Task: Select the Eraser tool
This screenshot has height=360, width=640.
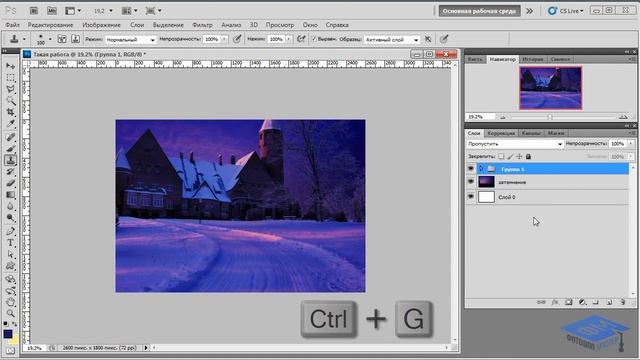Action: 11,183
